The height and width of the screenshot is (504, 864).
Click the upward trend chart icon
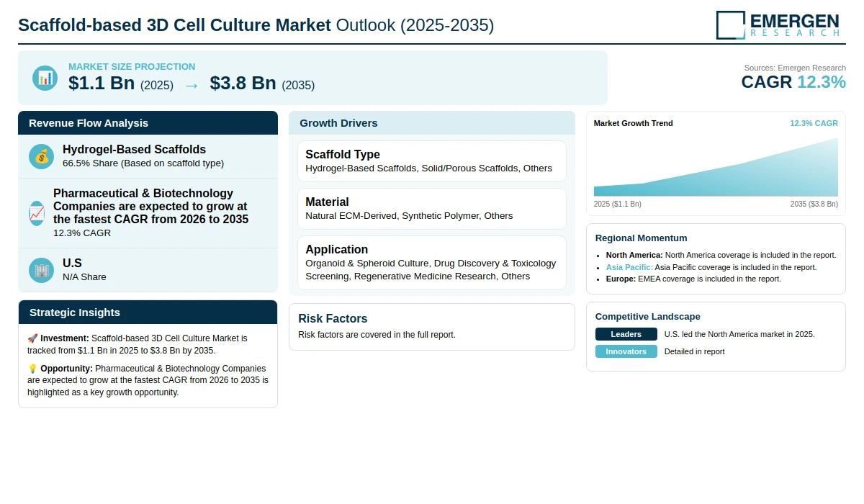37,213
